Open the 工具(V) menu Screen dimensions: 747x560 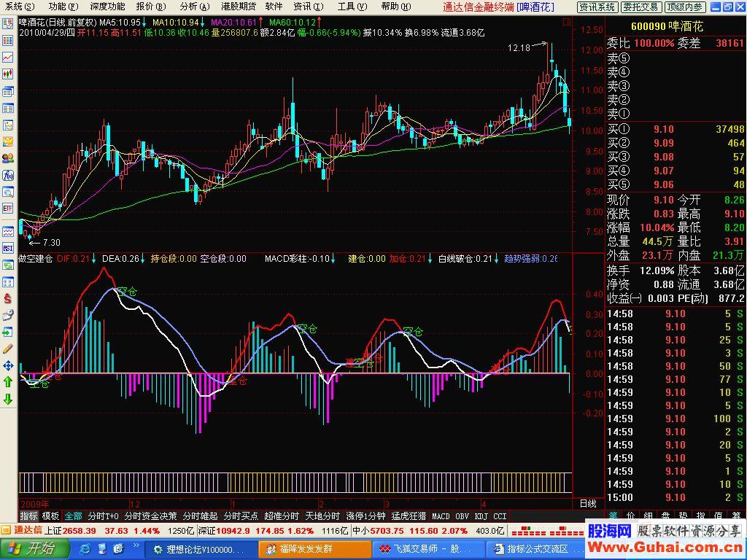352,7
